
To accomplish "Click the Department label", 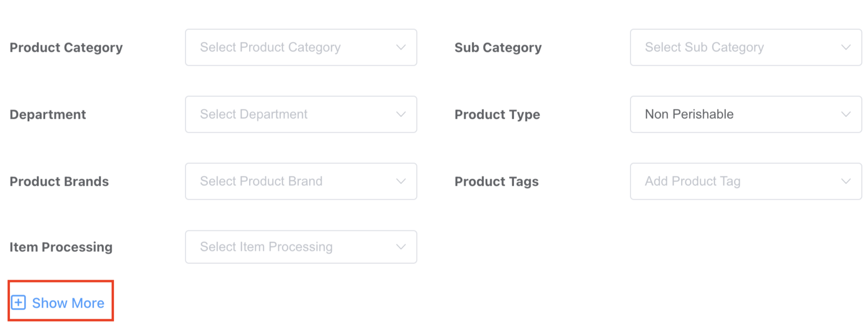I will coord(48,115).
